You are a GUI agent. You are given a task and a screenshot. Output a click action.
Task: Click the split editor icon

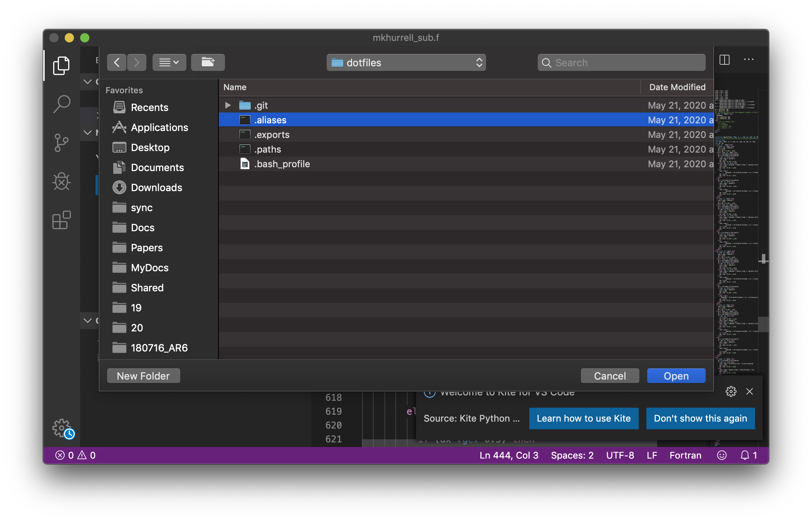pyautogui.click(x=725, y=60)
